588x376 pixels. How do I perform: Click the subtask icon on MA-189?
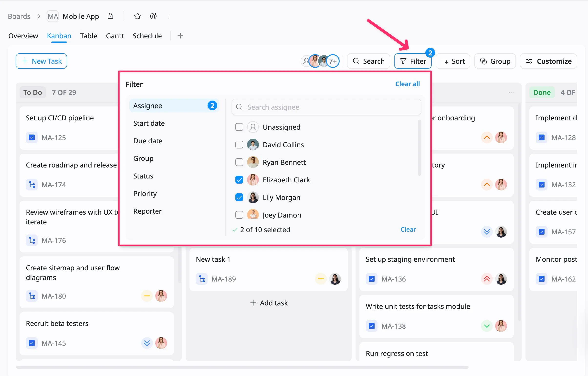tap(202, 279)
